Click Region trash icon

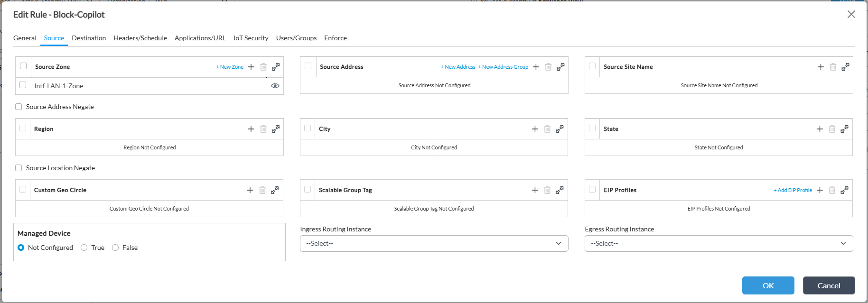[x=263, y=129]
